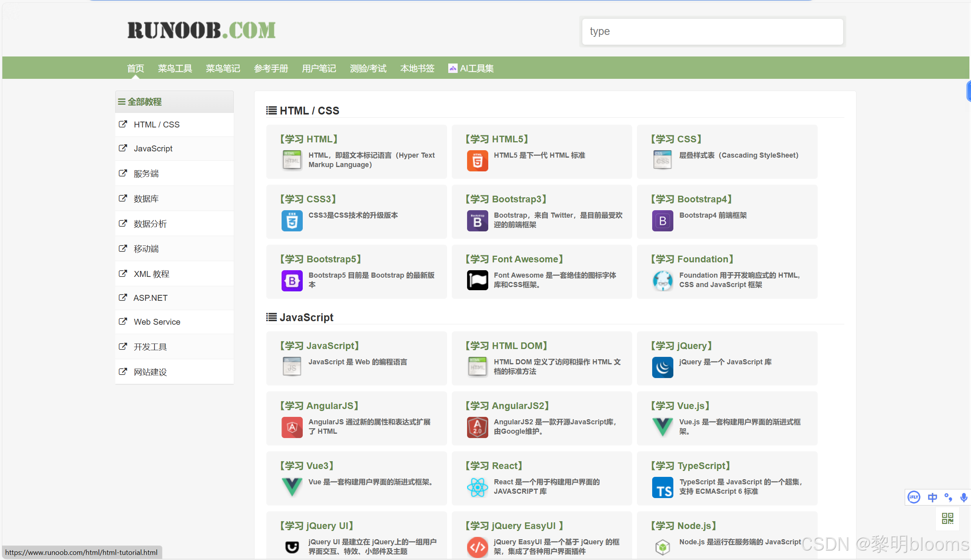Click the search input field
Image resolution: width=971 pixels, height=560 pixels.
(x=712, y=31)
